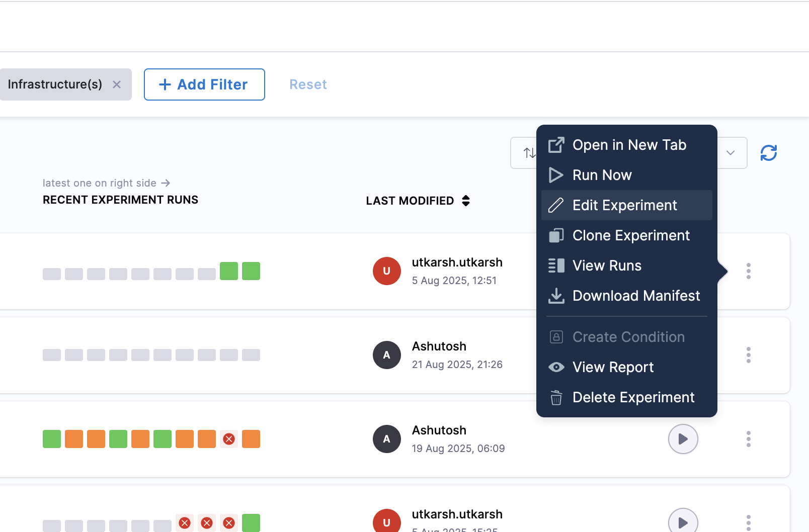Viewport: 809px width, 532px height.
Task: Click the refresh experiments icon
Action: pyautogui.click(x=768, y=153)
